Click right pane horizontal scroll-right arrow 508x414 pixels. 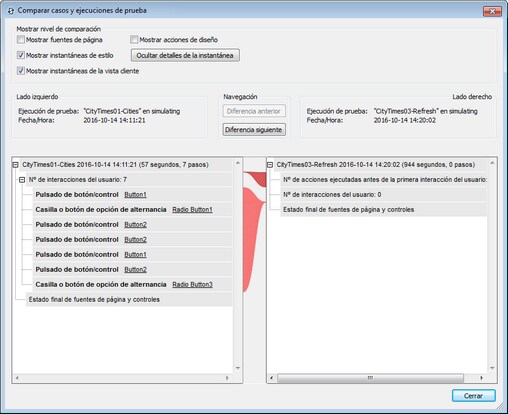481,378
